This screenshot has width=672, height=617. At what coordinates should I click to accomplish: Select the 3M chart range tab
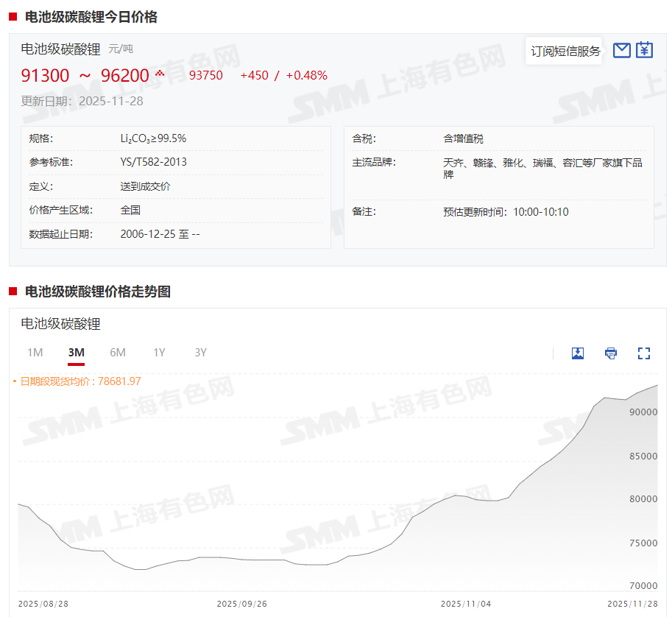point(76,353)
